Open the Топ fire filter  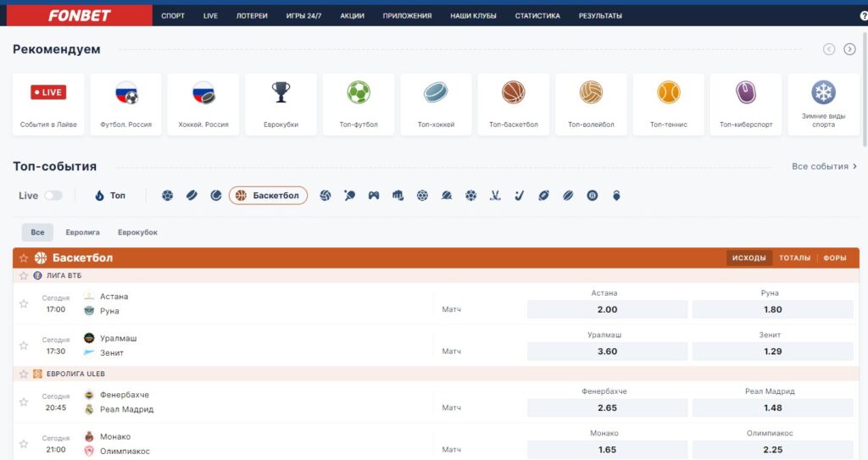(x=110, y=196)
